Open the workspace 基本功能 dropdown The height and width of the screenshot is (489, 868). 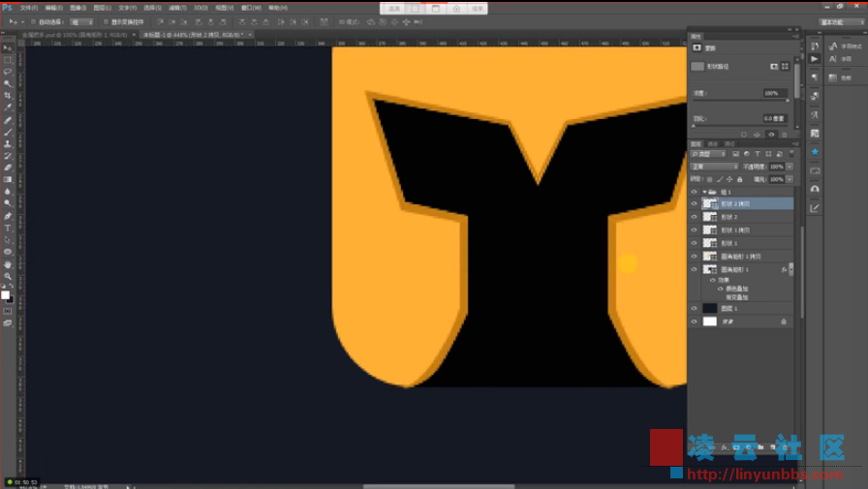point(842,22)
